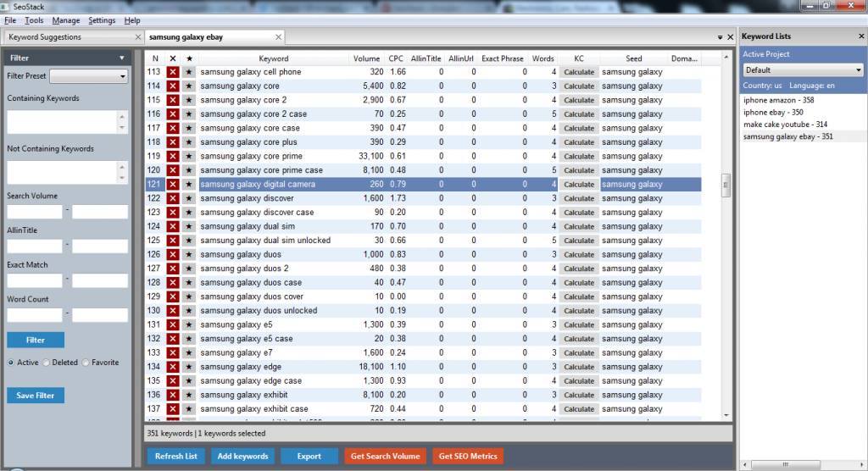Screen dimensions: 868x471
Task: Close the 'samsung galaxy ebay' tab
Action: tap(278, 37)
